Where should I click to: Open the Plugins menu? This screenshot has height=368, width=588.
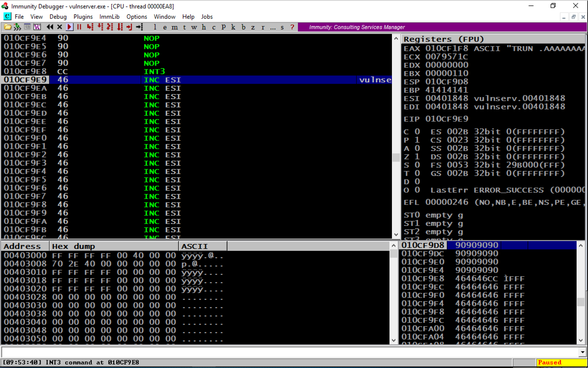tap(83, 17)
